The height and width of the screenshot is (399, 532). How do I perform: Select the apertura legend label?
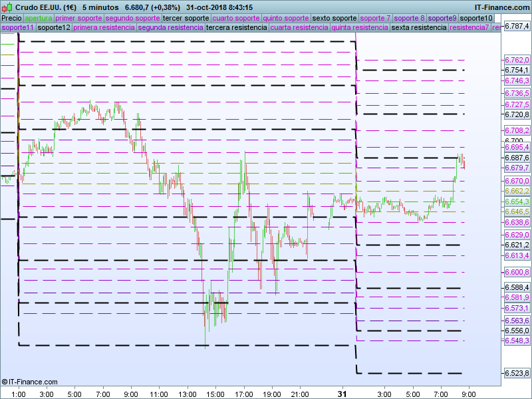[x=39, y=18]
